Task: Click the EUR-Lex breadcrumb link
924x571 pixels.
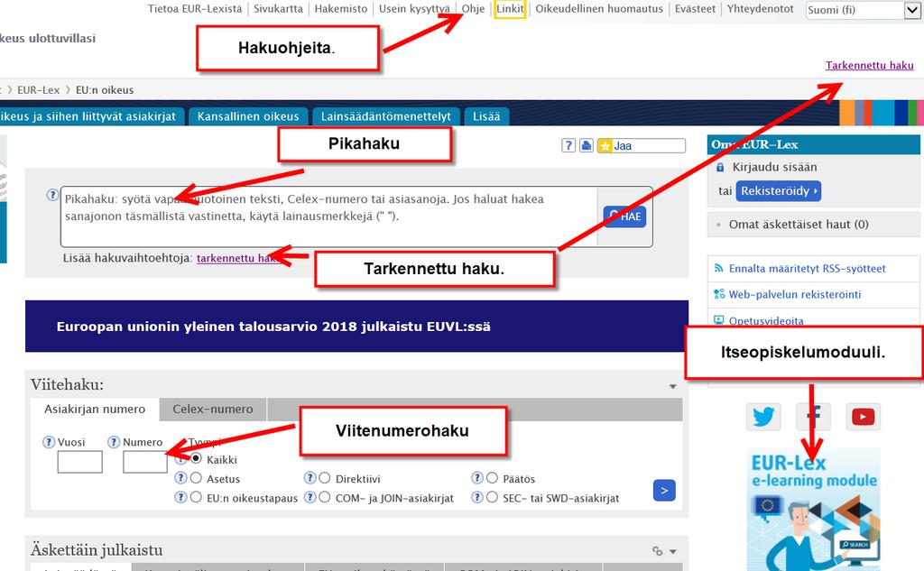Action: pyautogui.click(x=38, y=90)
